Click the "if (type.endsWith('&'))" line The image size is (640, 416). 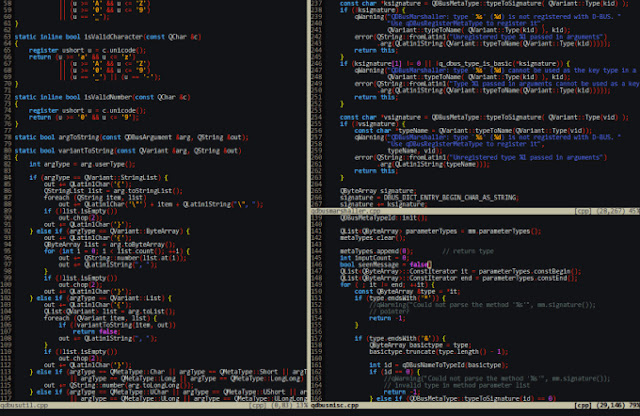[x=400, y=338]
